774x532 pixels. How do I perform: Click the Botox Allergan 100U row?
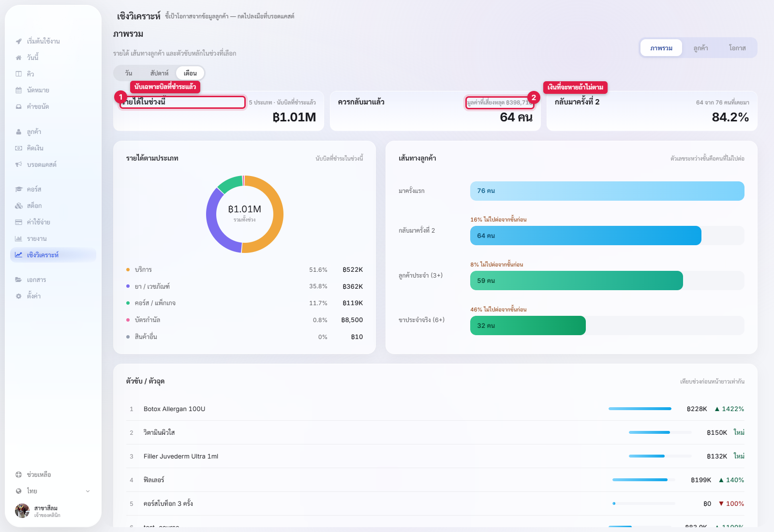tap(435, 409)
